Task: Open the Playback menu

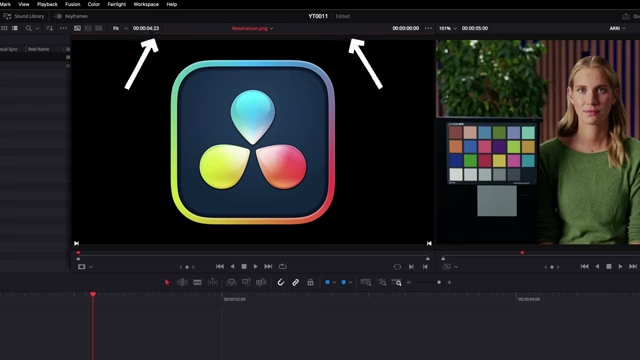Action: click(x=47, y=4)
